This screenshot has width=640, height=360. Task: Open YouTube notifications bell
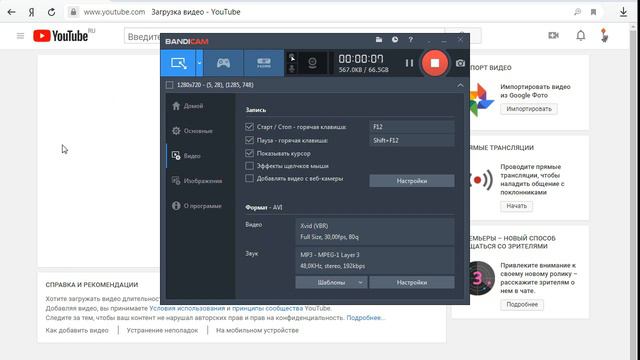click(580, 36)
